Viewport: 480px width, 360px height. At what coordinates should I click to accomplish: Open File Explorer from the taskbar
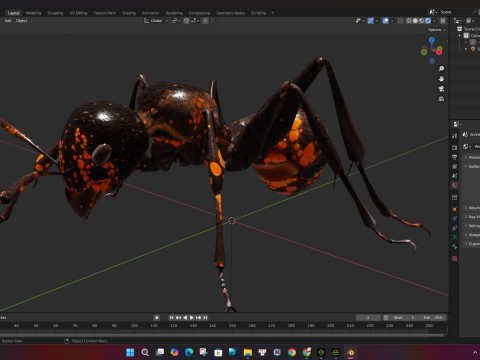pyautogui.click(x=248, y=352)
